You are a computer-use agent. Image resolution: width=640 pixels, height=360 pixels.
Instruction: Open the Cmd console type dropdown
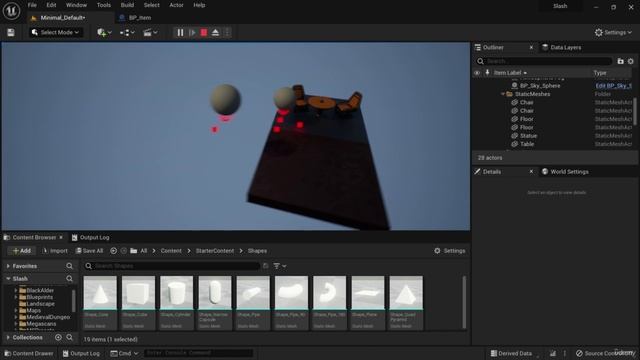(124, 353)
